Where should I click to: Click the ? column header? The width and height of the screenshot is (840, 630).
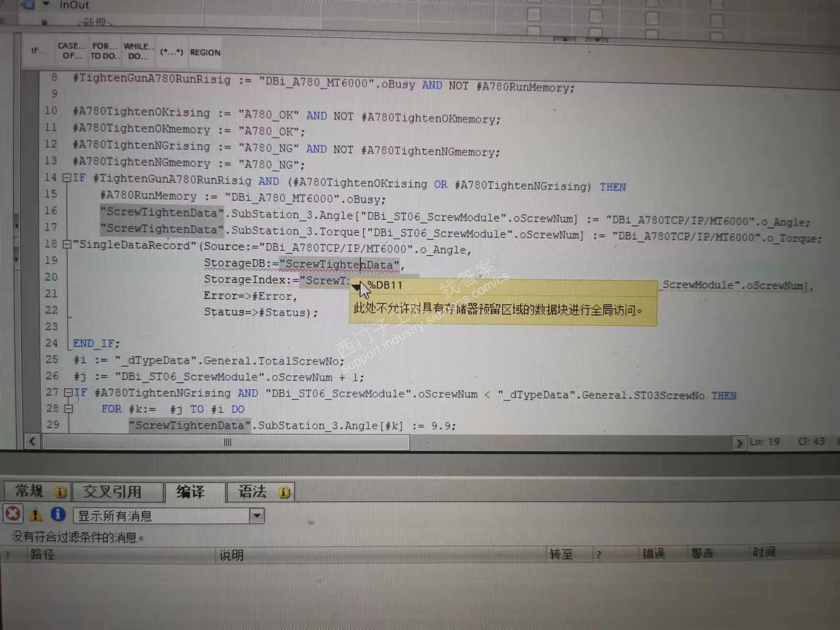click(598, 555)
